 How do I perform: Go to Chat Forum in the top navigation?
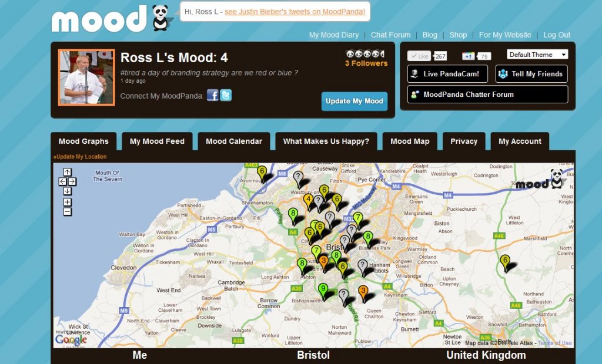tap(390, 35)
